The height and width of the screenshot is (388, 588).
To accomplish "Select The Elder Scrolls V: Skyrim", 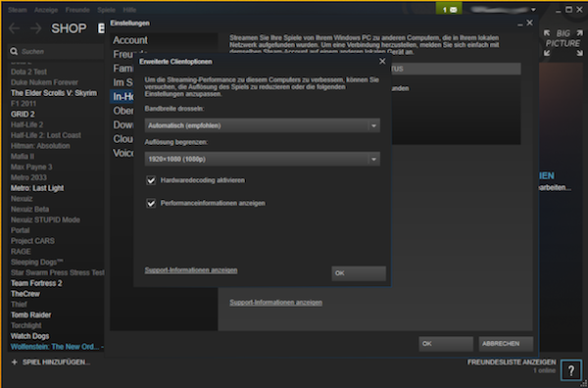I will (x=54, y=93).
